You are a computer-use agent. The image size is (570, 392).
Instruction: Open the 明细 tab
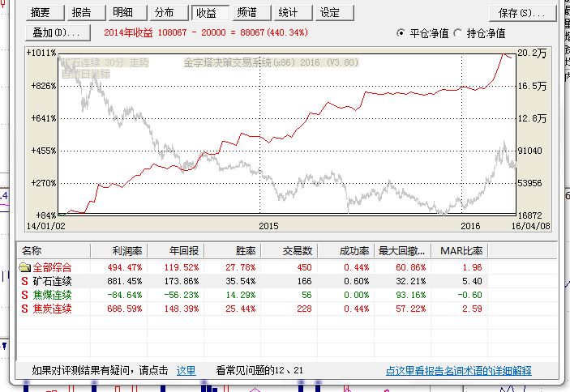[x=128, y=13]
